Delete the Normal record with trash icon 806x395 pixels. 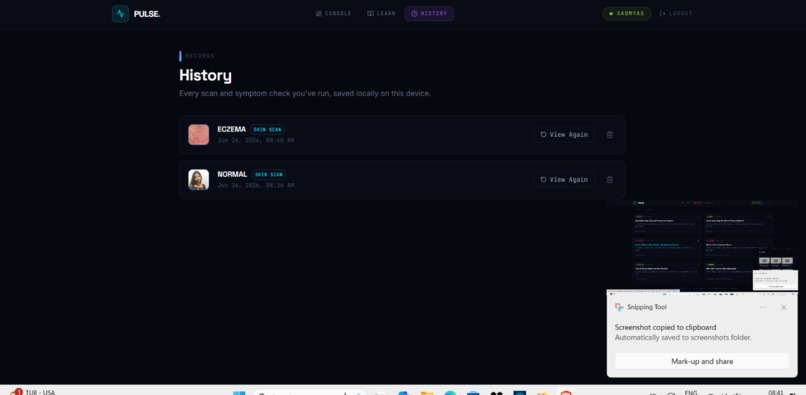tap(610, 179)
